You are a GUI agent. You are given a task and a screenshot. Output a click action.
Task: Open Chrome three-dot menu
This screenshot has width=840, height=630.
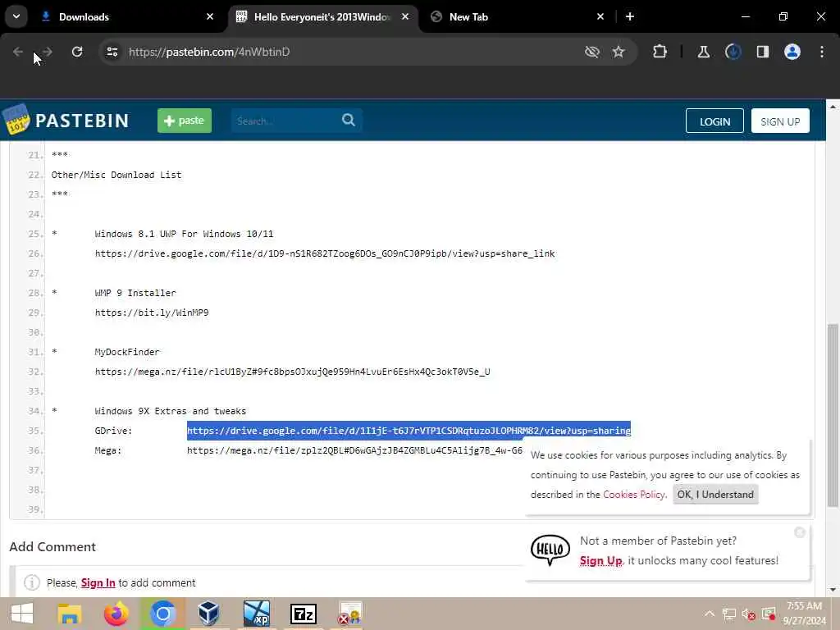[x=822, y=52]
